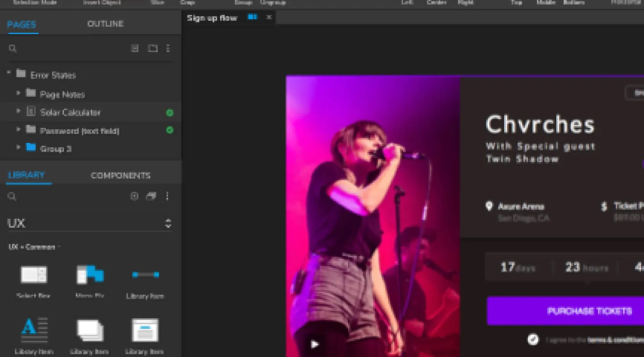
Task: Click the library stack icon beside options
Action: (x=151, y=196)
